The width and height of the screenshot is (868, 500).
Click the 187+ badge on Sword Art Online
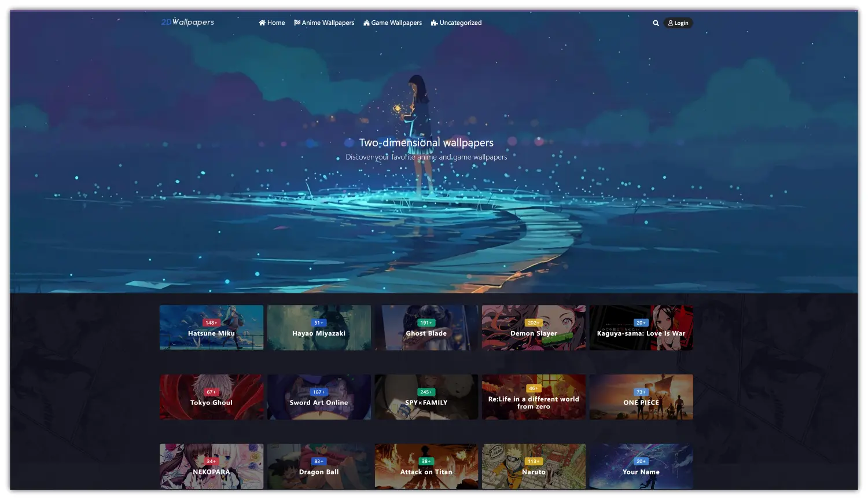pyautogui.click(x=319, y=392)
